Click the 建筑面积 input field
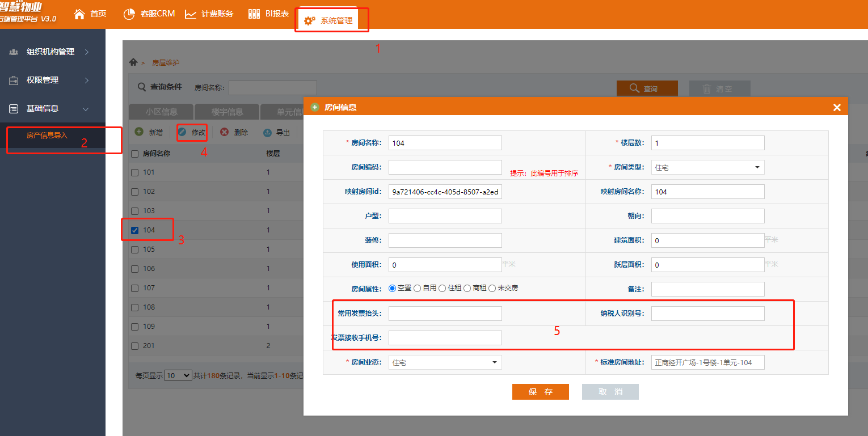This screenshot has height=436, width=868. 707,240
